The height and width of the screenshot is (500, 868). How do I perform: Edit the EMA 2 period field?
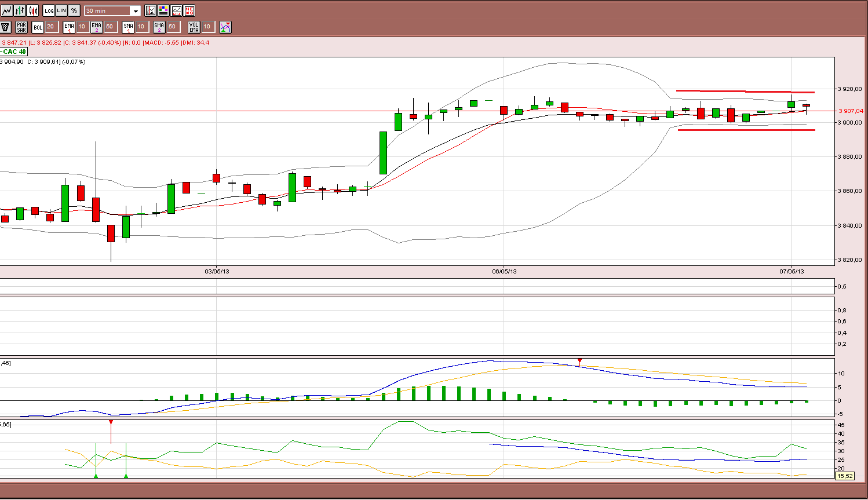click(x=110, y=27)
